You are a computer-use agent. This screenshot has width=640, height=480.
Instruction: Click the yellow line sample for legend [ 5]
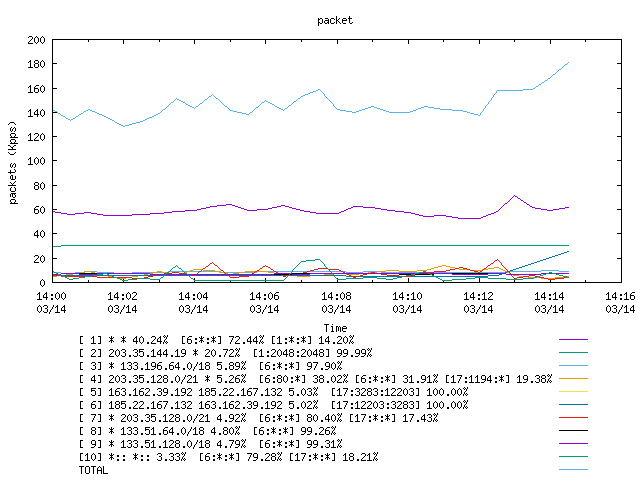[x=573, y=391]
